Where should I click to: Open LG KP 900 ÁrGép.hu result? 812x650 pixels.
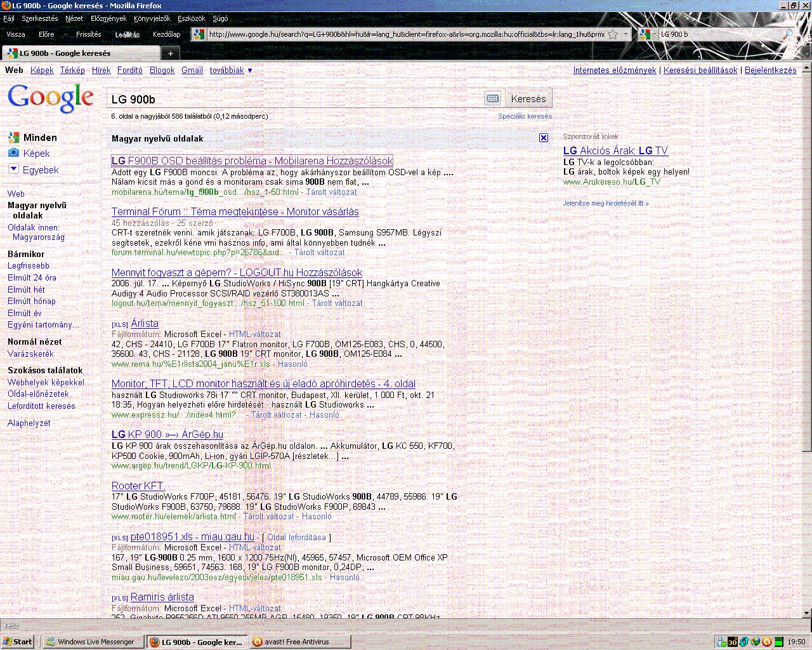pyautogui.click(x=167, y=434)
